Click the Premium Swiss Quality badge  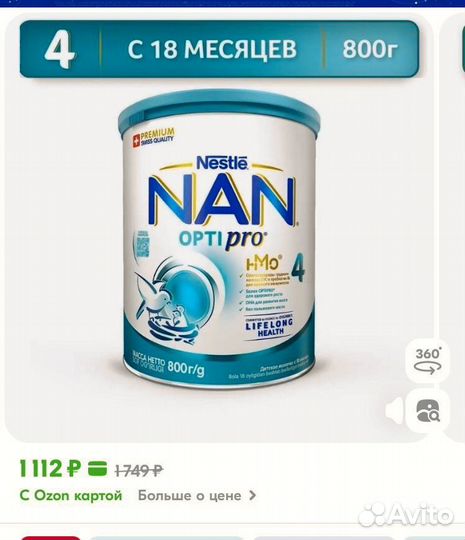tap(154, 136)
